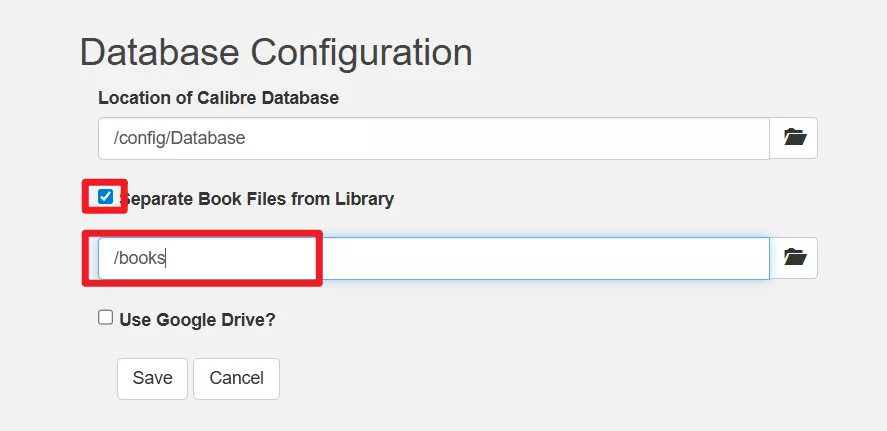Click the 'Location of Calibre Database' label
The width and height of the screenshot is (887, 431).
pyautogui.click(x=218, y=98)
